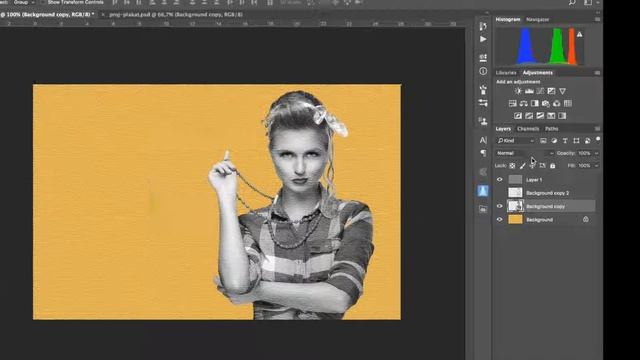This screenshot has width=640, height=360.
Task: Open the History panel icon
Action: [483, 27]
